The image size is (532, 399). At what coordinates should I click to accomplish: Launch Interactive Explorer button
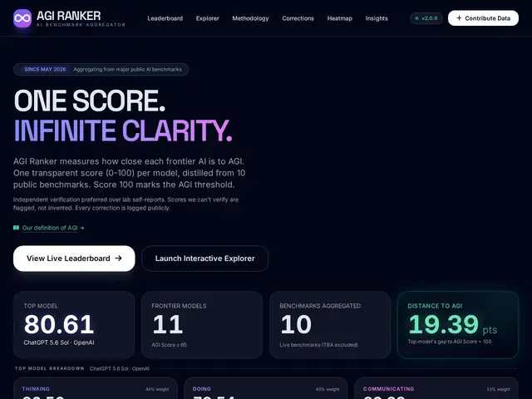[205, 259]
